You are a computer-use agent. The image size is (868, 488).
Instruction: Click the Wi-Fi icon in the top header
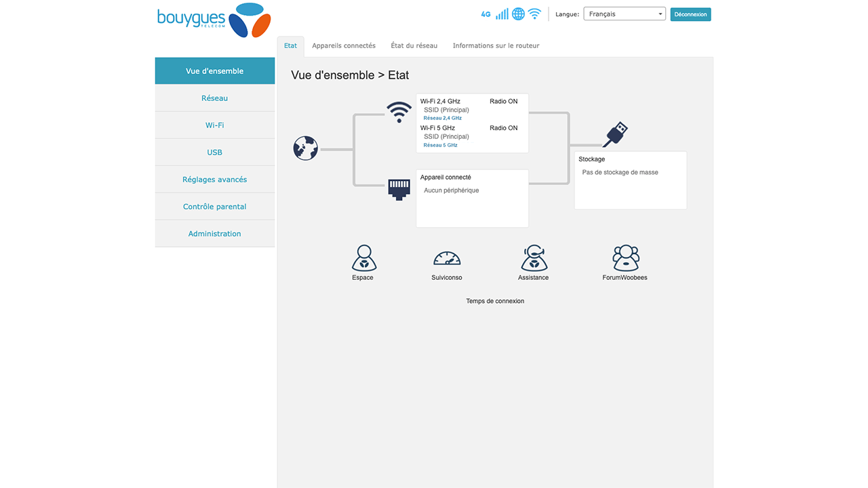[534, 14]
